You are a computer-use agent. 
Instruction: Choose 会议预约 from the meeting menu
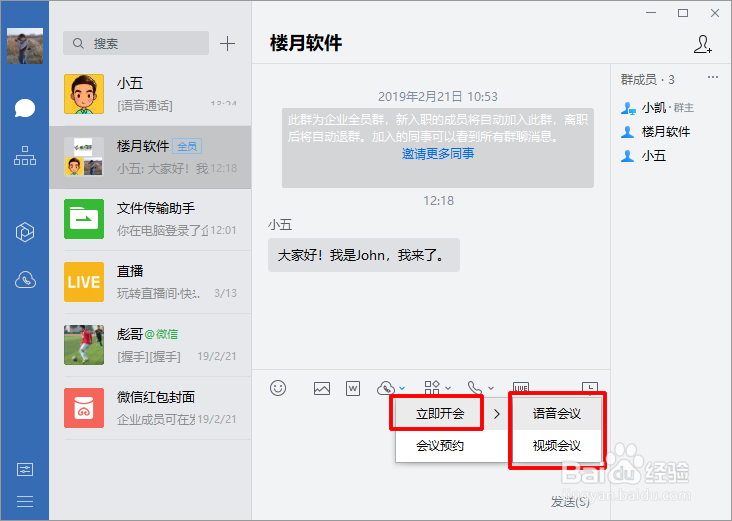(440, 446)
